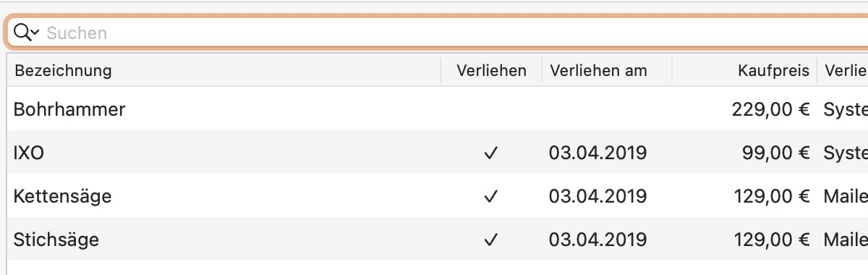
Task: Click the lend date in the Kettensäge row
Action: click(x=597, y=196)
